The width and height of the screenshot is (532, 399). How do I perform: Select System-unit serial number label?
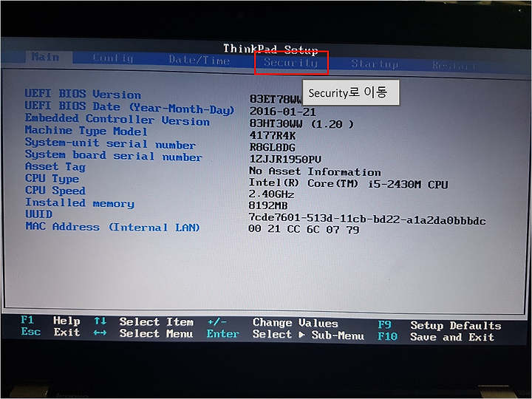[110, 144]
